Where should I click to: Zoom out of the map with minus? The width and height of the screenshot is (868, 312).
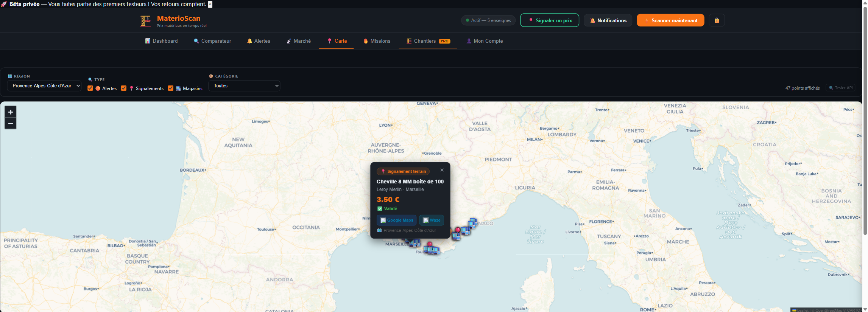(x=11, y=123)
